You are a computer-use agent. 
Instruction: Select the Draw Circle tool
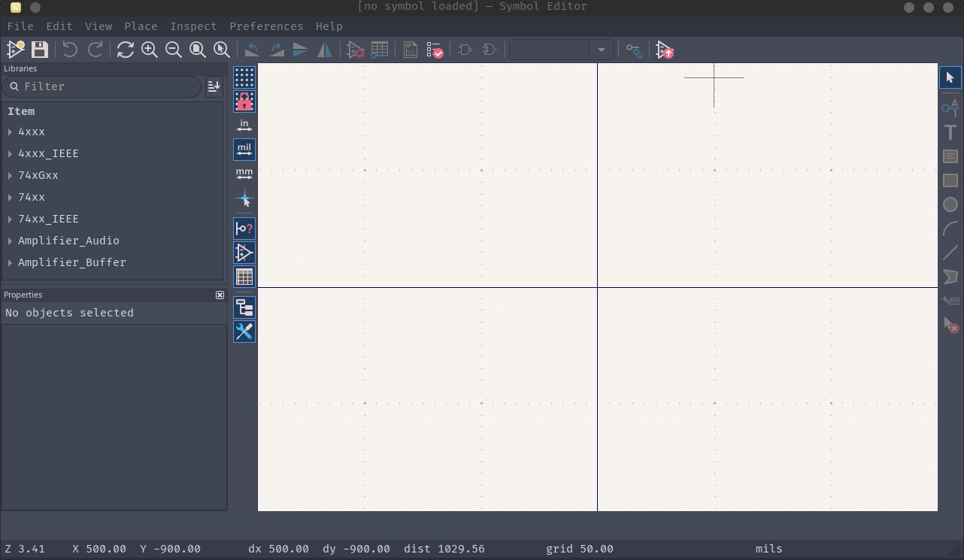[950, 204]
